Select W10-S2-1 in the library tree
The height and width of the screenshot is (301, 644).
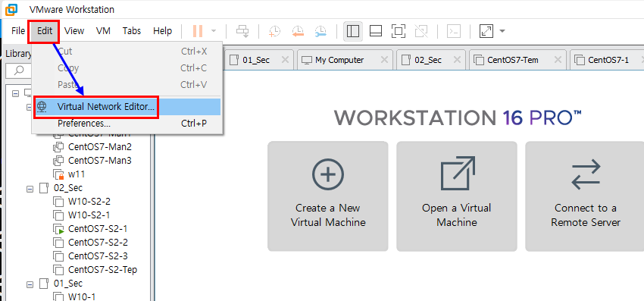tap(89, 215)
